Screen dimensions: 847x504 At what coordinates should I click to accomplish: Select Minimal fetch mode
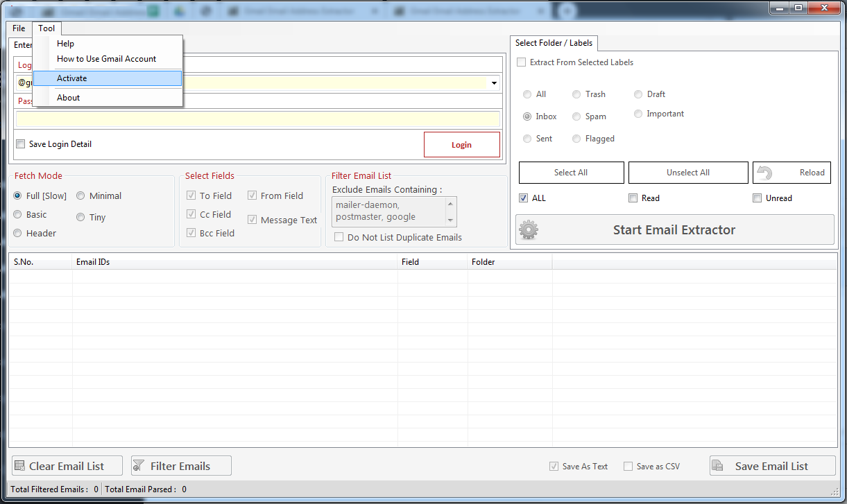(x=80, y=196)
